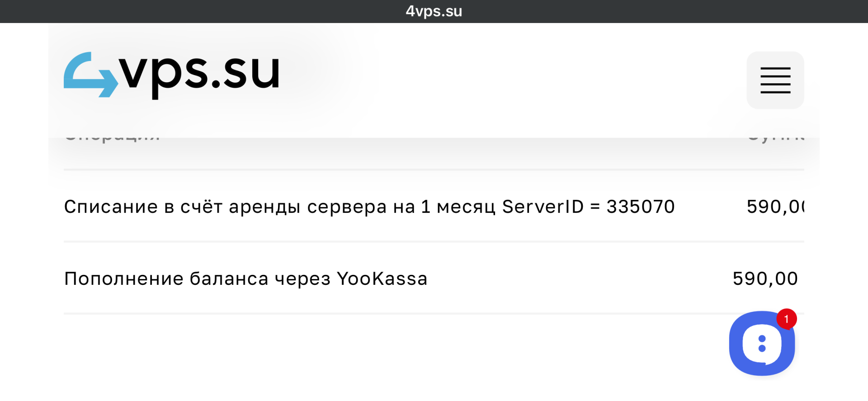Click the word "Пополнение" in second row

(124, 278)
